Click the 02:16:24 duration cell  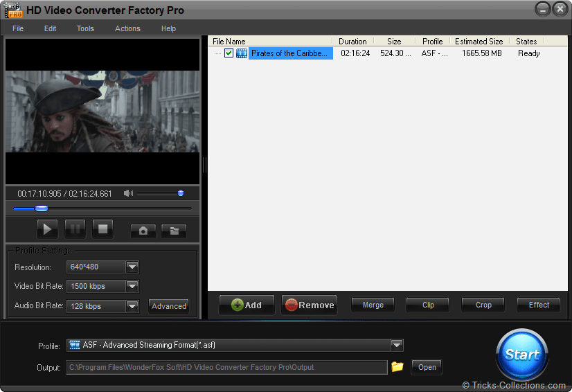click(x=355, y=53)
